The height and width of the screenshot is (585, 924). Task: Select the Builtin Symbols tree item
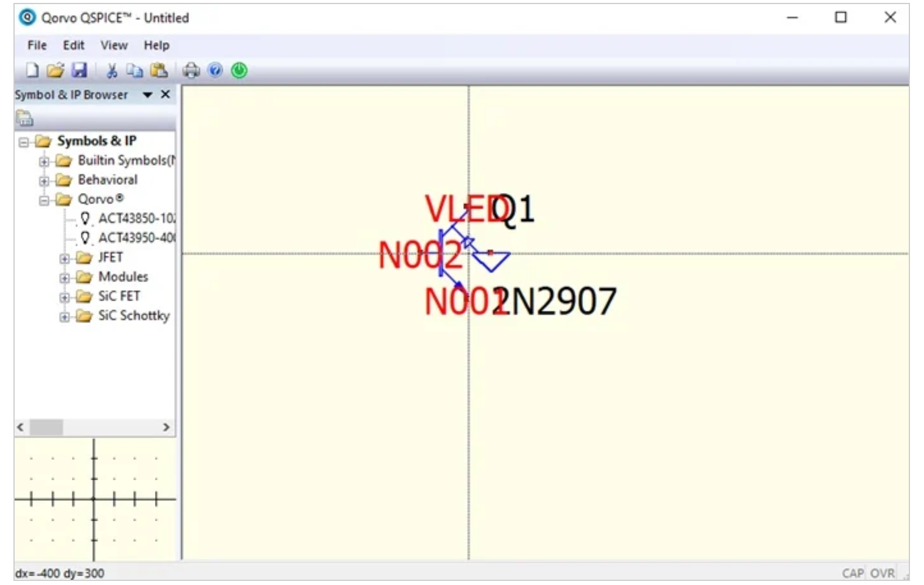(x=126, y=160)
